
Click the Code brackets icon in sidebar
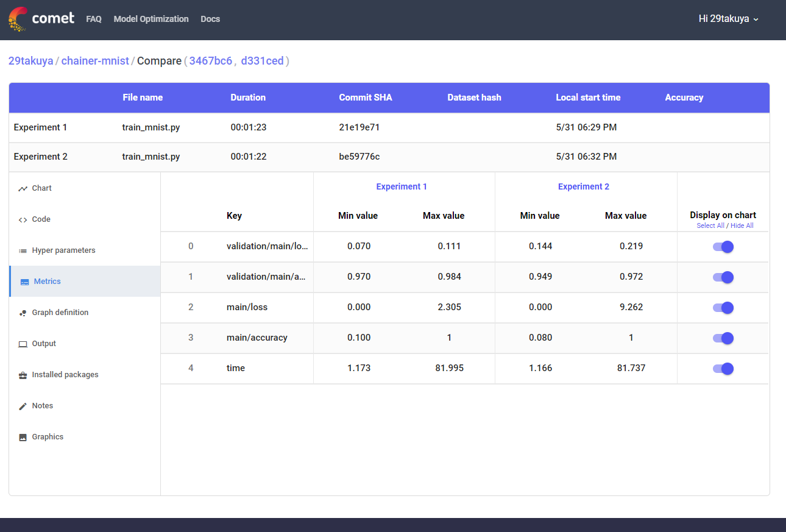(23, 219)
